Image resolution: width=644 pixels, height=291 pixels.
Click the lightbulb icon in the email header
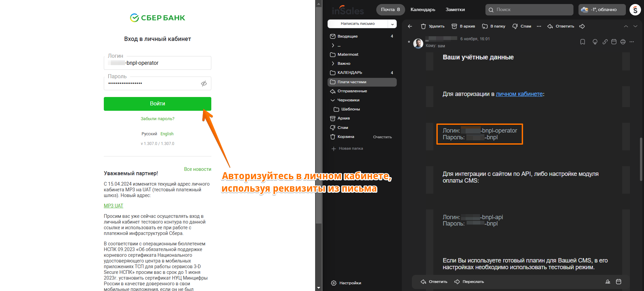(x=595, y=42)
